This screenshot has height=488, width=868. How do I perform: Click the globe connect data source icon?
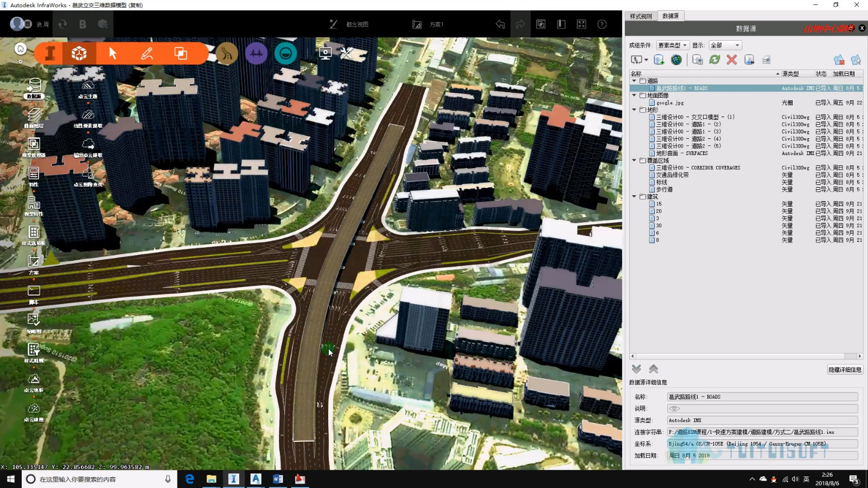pos(676,60)
